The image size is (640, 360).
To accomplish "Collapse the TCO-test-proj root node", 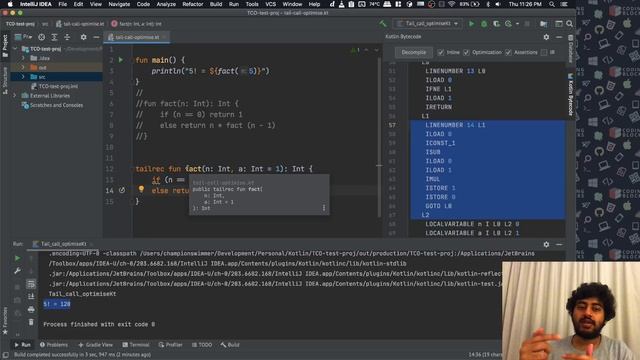I will coord(16,49).
